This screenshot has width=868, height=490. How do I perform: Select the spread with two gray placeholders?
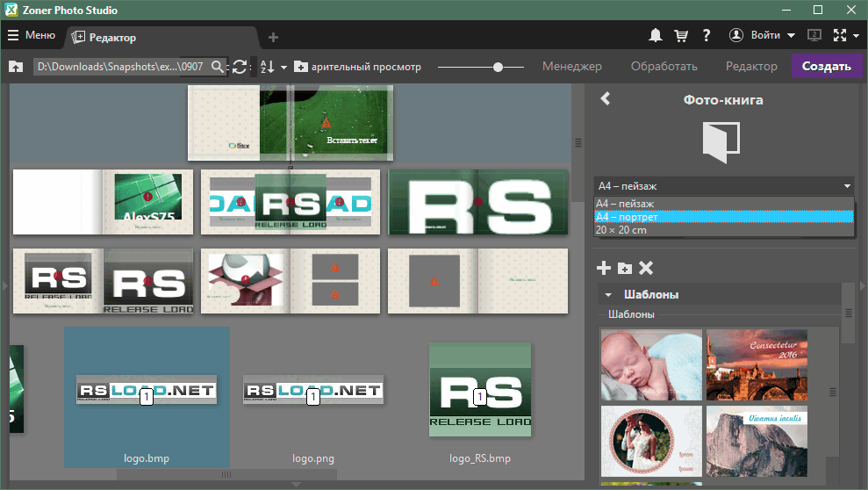291,281
